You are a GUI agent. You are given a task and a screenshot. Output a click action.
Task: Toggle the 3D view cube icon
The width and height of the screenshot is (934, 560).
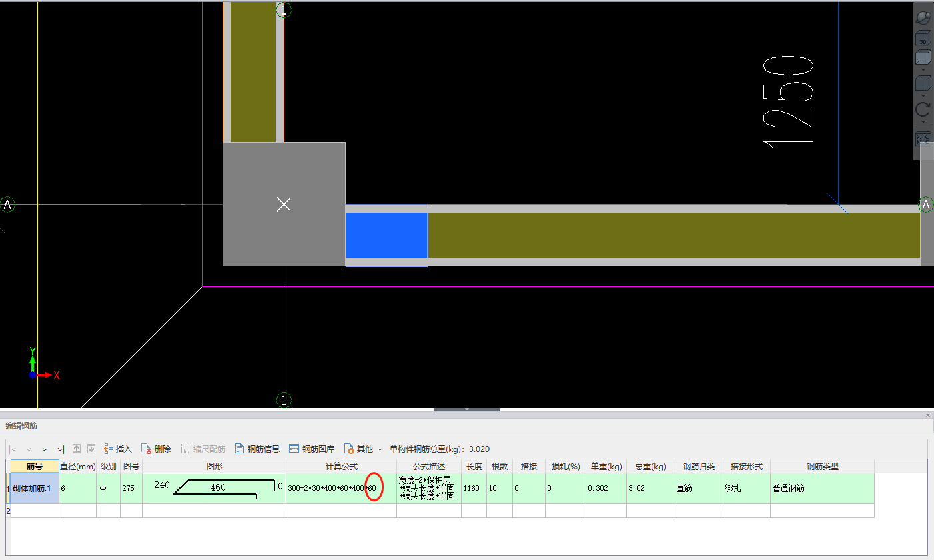923,38
